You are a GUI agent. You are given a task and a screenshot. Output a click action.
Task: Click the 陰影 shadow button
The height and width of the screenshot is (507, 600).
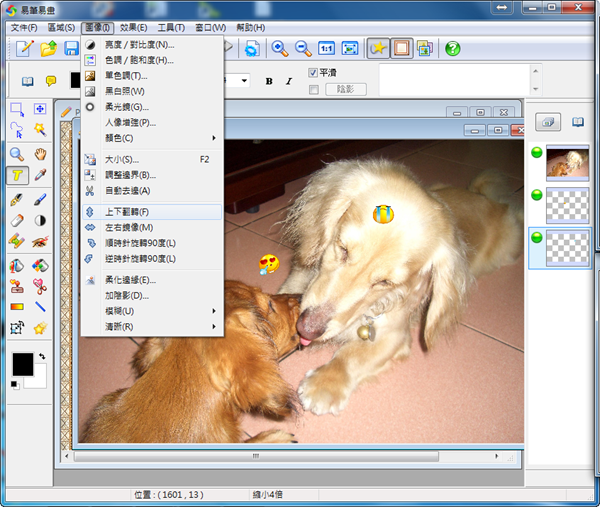pyautogui.click(x=346, y=90)
